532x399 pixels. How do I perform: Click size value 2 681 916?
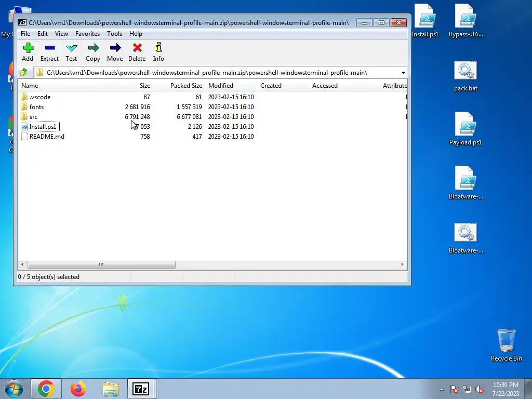[137, 107]
